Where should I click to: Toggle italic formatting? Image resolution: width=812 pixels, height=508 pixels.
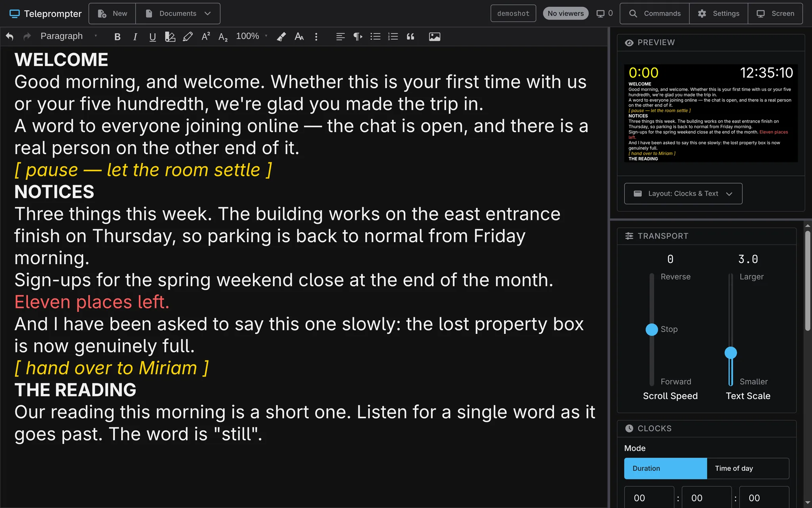(135, 37)
